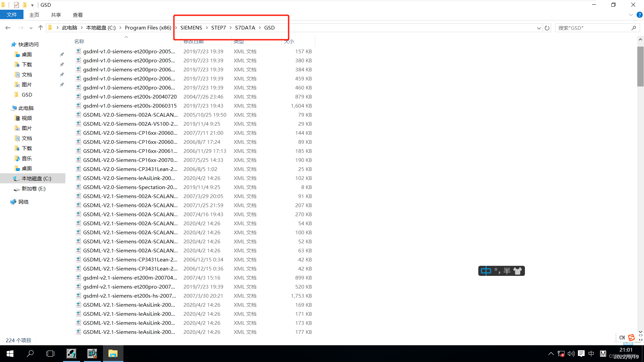644x362 pixels.
Task: Open the notification center icon
Action: (581, 354)
